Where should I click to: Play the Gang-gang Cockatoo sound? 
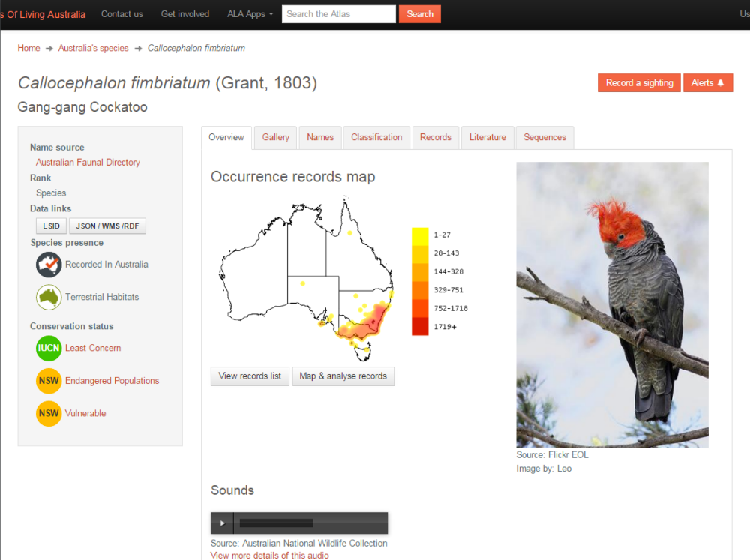click(x=222, y=523)
